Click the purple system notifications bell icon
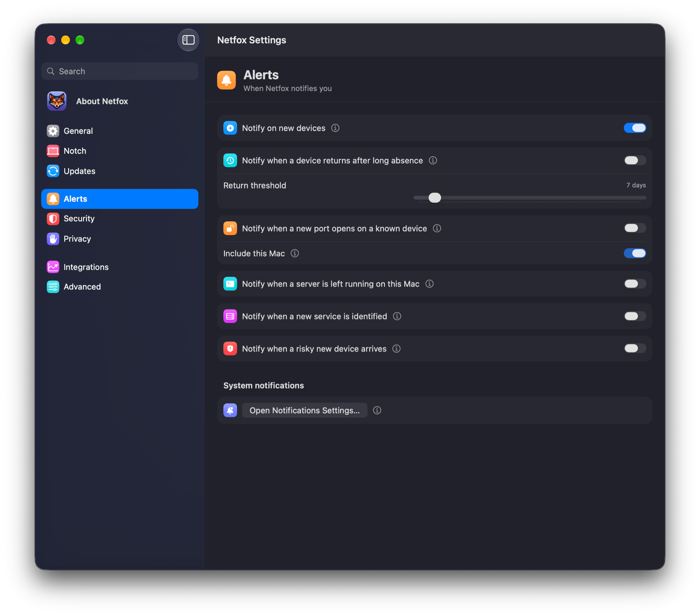Screen dimensions: 700x616 pyautogui.click(x=230, y=410)
